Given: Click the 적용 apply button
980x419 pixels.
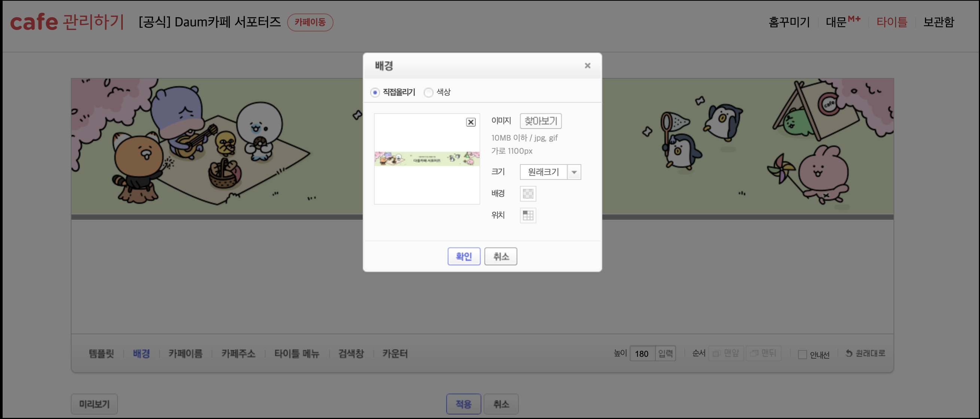Looking at the screenshot, I should point(464,404).
